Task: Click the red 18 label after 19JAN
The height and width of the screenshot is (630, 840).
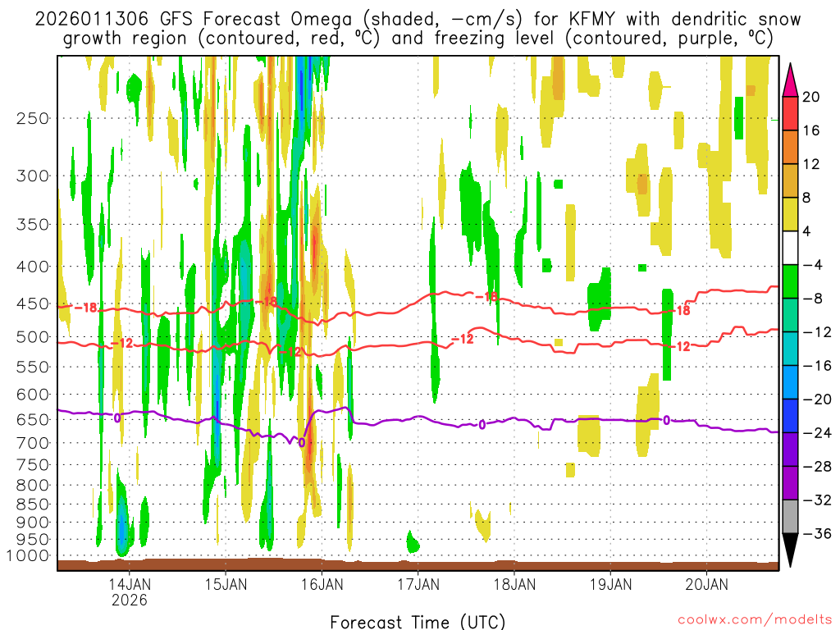Action: click(x=683, y=310)
